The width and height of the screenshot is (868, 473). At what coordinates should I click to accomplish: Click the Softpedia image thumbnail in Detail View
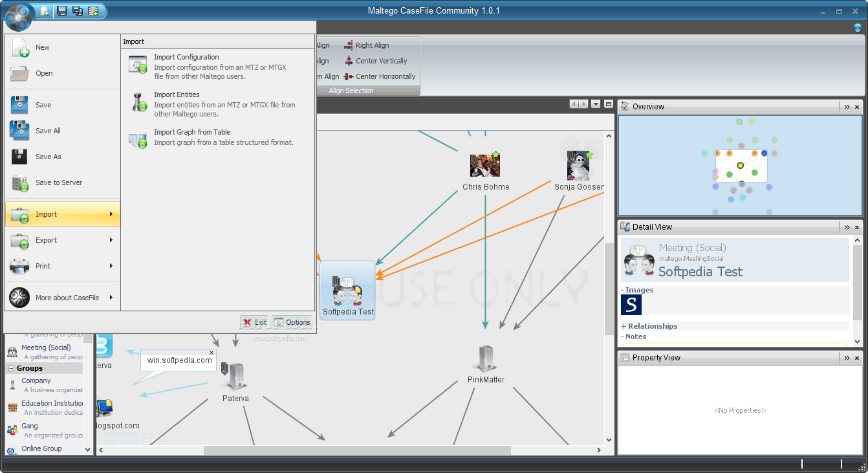click(631, 305)
